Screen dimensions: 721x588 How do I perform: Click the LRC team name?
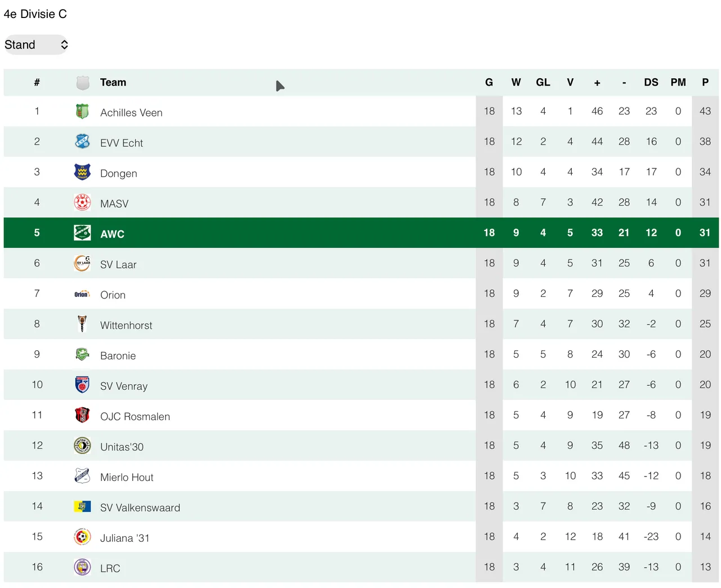click(110, 569)
